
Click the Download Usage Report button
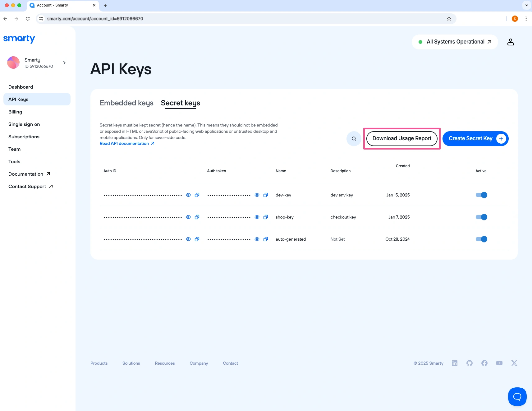coord(402,139)
